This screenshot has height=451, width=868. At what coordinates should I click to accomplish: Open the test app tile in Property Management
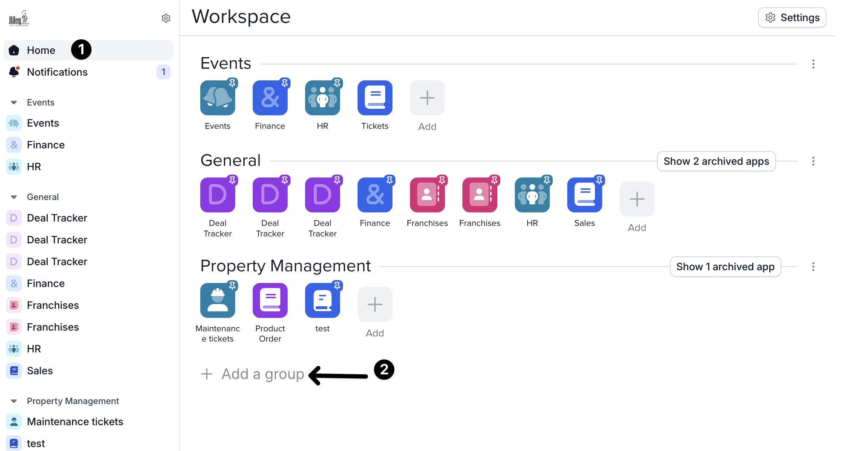322,300
